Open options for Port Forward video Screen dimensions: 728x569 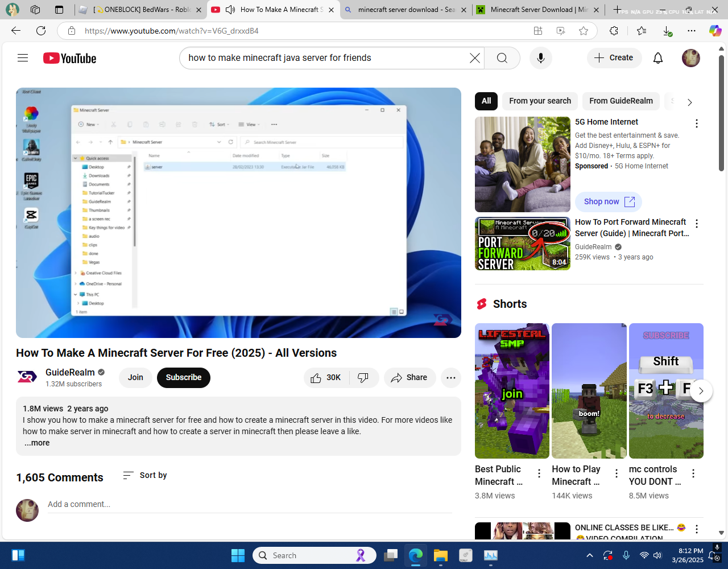pyautogui.click(x=697, y=224)
